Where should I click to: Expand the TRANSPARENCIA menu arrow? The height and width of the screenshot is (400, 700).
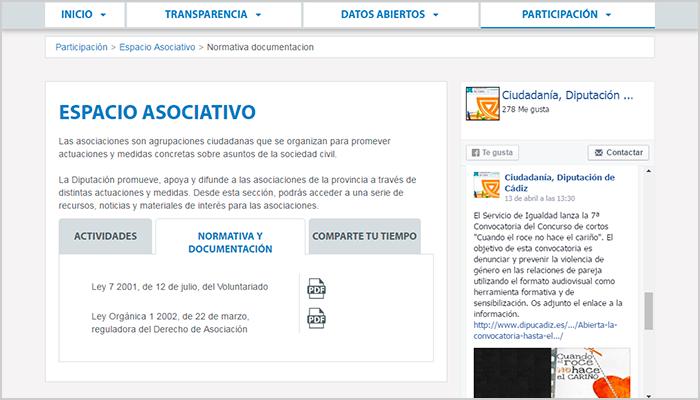click(258, 15)
